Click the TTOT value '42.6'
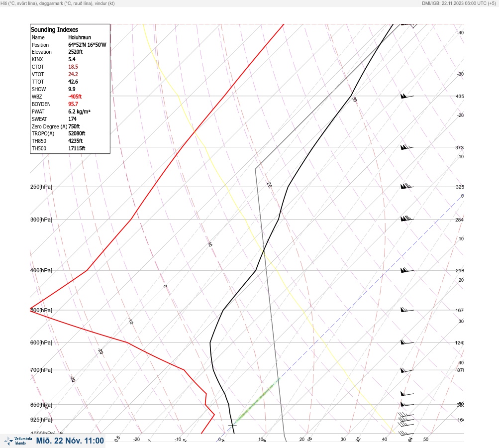Screen dimensions: 499x448 (x=73, y=82)
